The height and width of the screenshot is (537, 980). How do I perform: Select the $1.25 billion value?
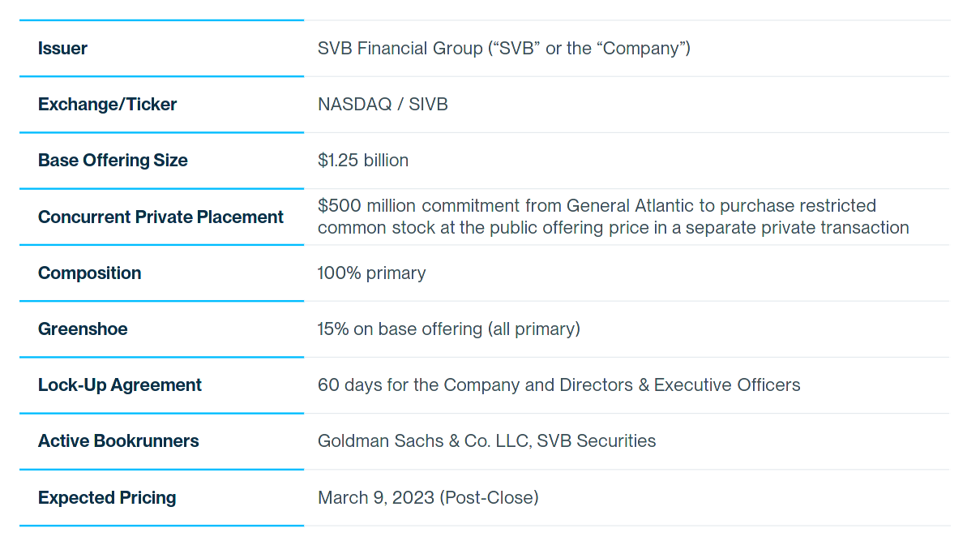point(363,161)
